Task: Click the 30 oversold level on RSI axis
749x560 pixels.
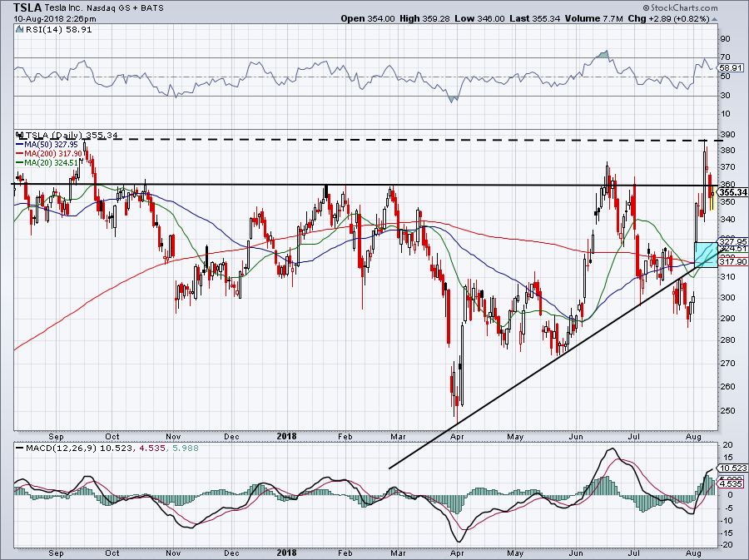Action: tap(725, 96)
